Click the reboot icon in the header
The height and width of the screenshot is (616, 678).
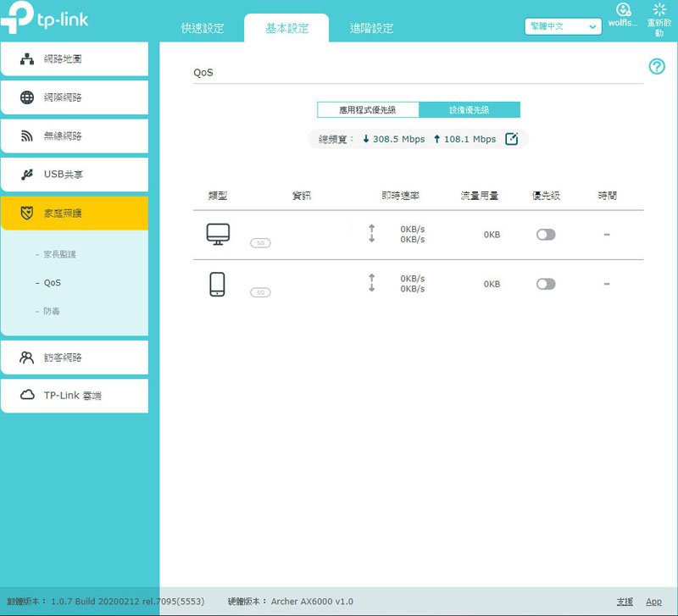[659, 9]
